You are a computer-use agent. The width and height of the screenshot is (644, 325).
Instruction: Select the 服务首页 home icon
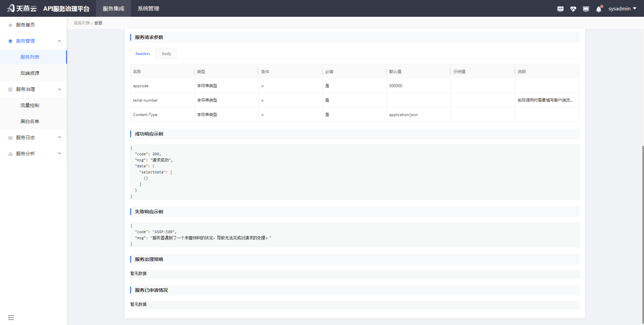coord(10,24)
